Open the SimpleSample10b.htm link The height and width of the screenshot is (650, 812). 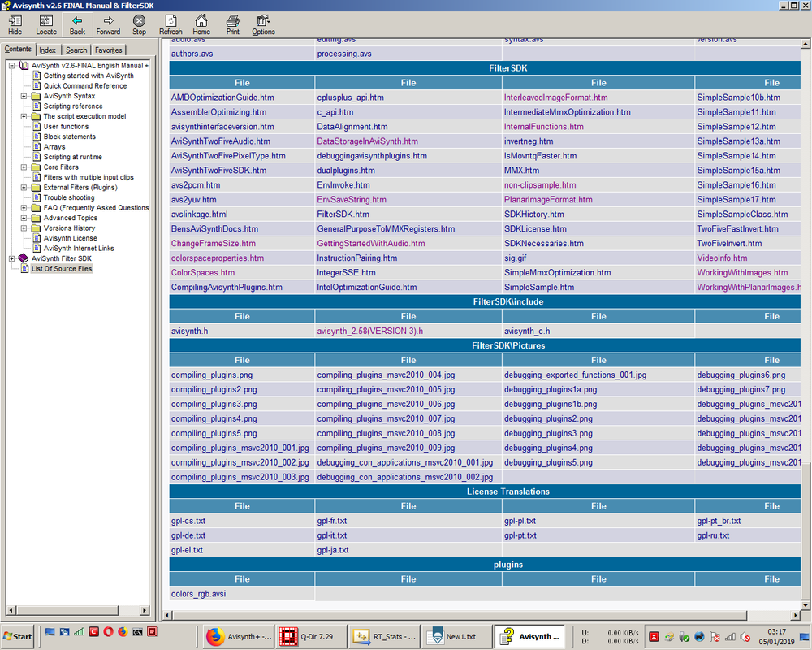pyautogui.click(x=738, y=97)
